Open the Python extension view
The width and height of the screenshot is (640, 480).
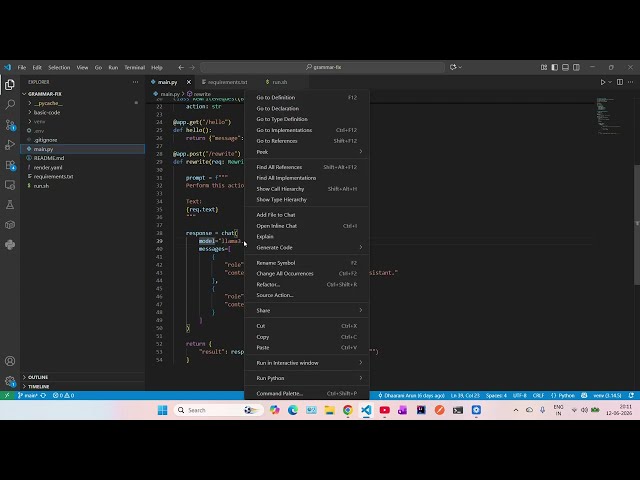10,245
